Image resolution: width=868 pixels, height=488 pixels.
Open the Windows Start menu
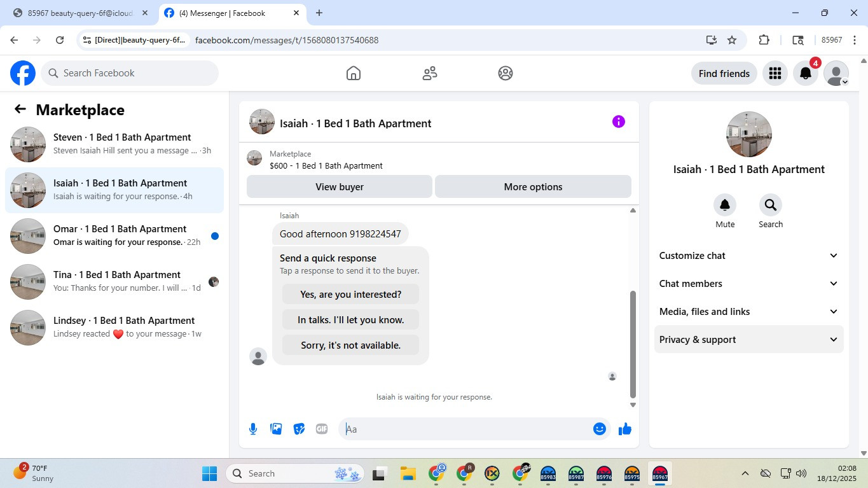pos(209,473)
